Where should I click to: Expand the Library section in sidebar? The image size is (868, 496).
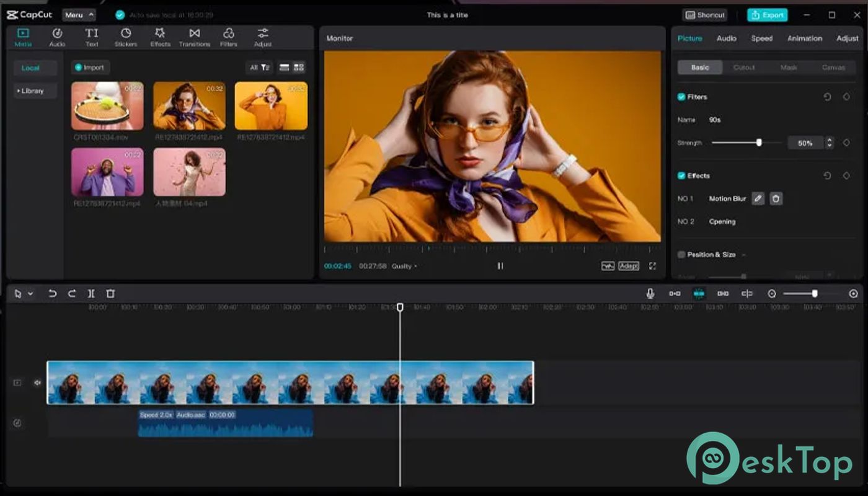(x=31, y=91)
